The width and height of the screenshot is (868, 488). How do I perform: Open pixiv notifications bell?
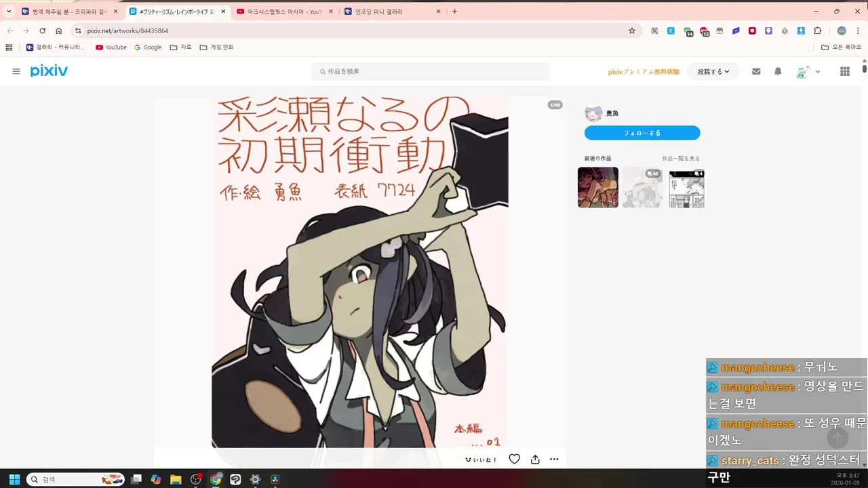(778, 71)
